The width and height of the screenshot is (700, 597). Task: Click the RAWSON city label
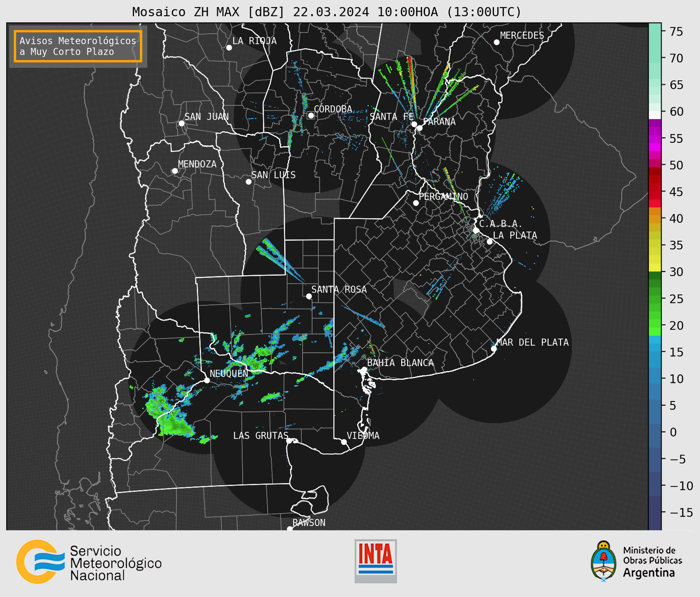[x=309, y=523]
